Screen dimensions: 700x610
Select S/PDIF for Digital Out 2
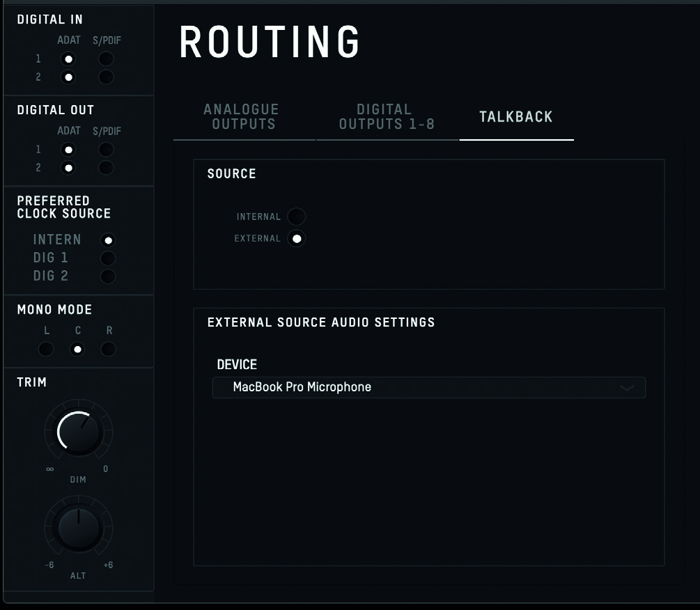106,169
